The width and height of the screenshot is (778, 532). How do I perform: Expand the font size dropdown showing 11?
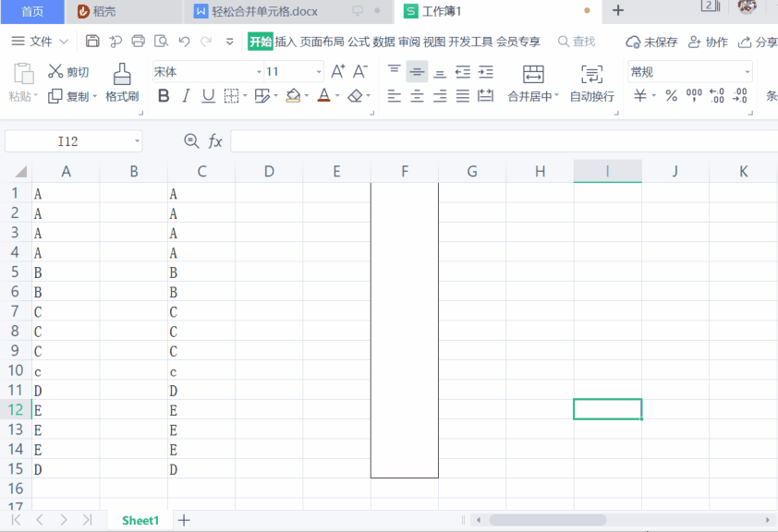coord(319,72)
